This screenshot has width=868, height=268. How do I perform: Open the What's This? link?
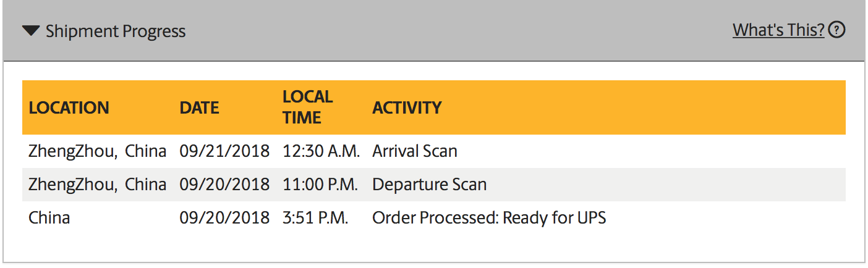click(x=778, y=30)
